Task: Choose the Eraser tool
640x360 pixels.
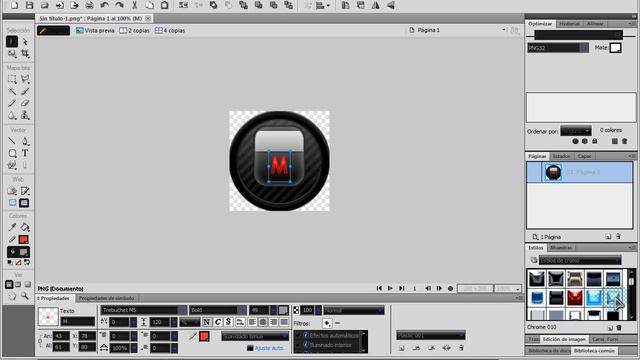Action: [x=25, y=103]
